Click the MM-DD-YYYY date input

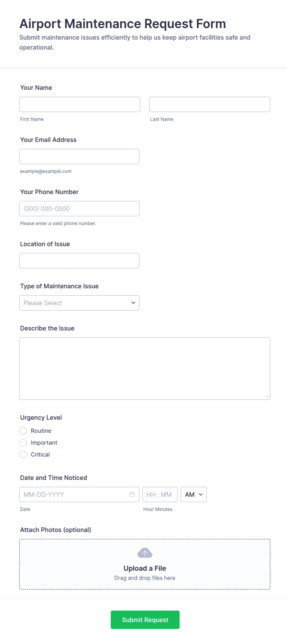pos(79,494)
